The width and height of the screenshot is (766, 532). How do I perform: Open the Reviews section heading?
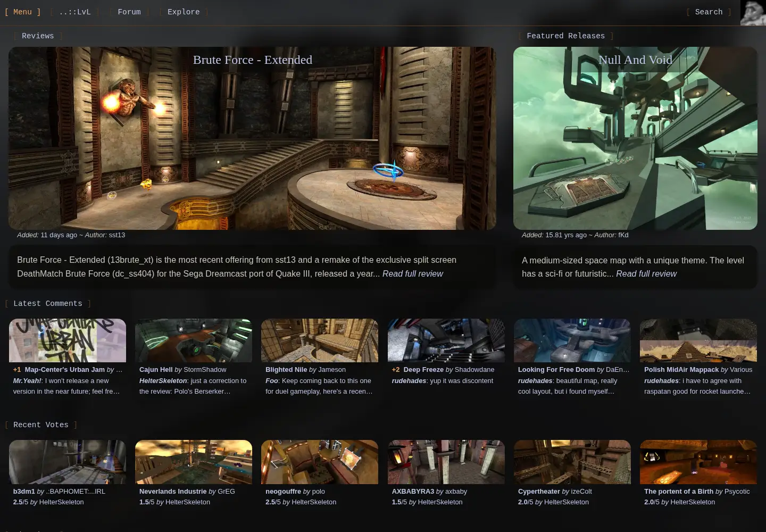coord(38,36)
